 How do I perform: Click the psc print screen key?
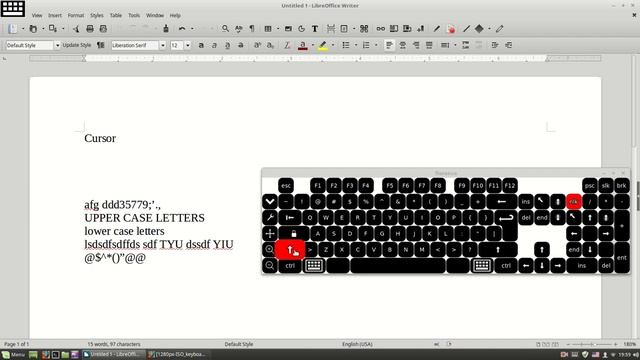(x=590, y=186)
